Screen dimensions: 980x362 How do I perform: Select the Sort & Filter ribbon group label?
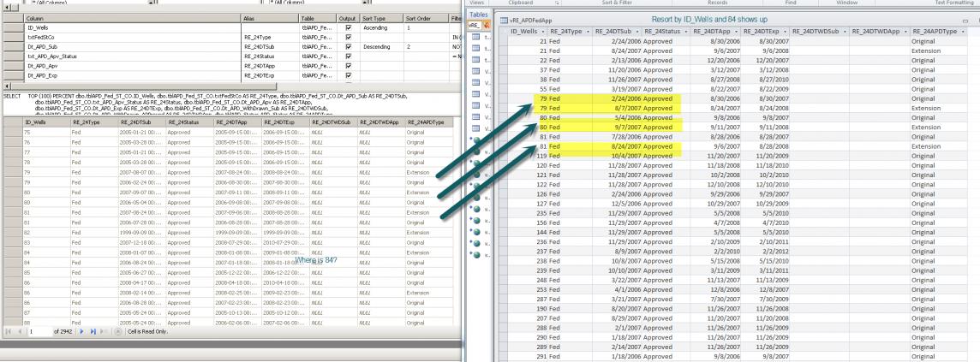[x=618, y=3]
